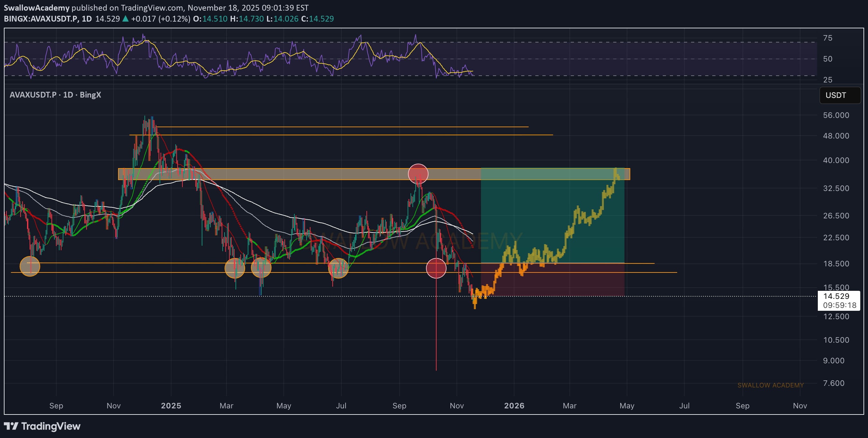This screenshot has width=868, height=438.
Task: Click the green up-triangle beside 14.529 in header
Action: [x=125, y=19]
